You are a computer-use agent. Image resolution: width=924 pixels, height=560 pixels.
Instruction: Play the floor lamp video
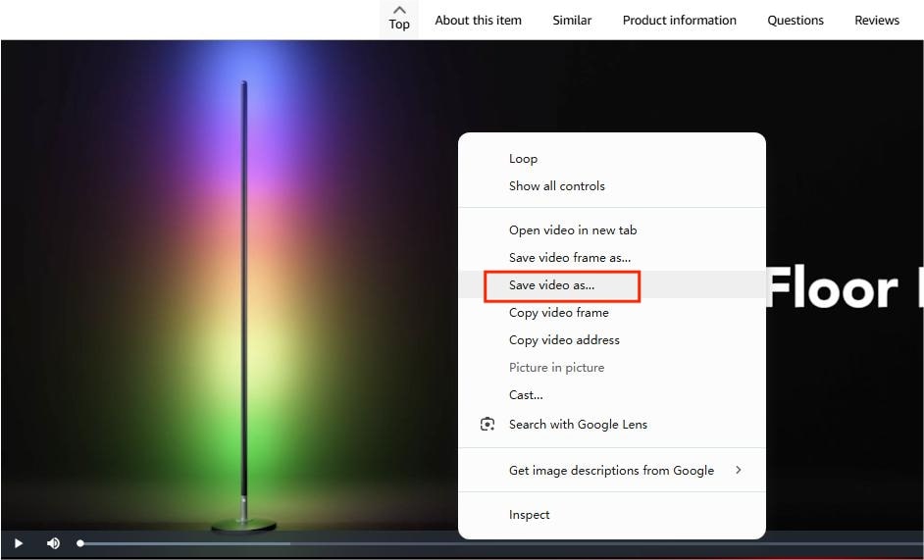pos(19,543)
